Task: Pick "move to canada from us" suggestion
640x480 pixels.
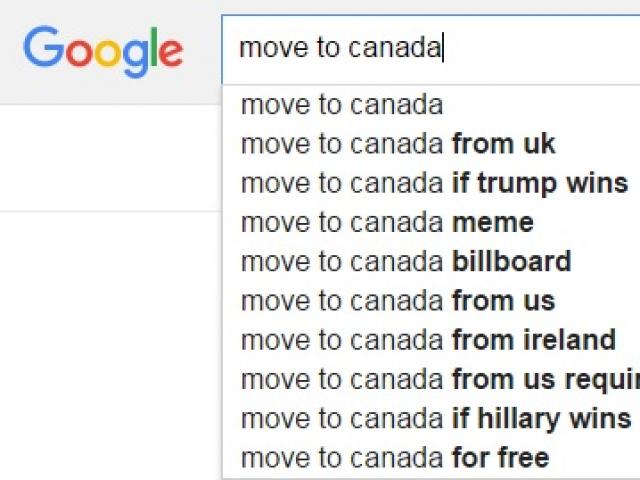Action: point(398,301)
